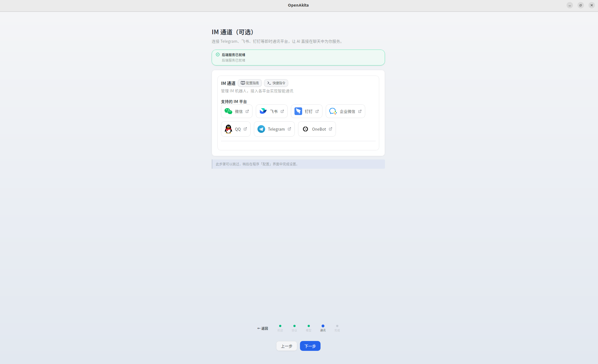Click the 飞书 platform label
598x364 pixels.
coord(274,111)
